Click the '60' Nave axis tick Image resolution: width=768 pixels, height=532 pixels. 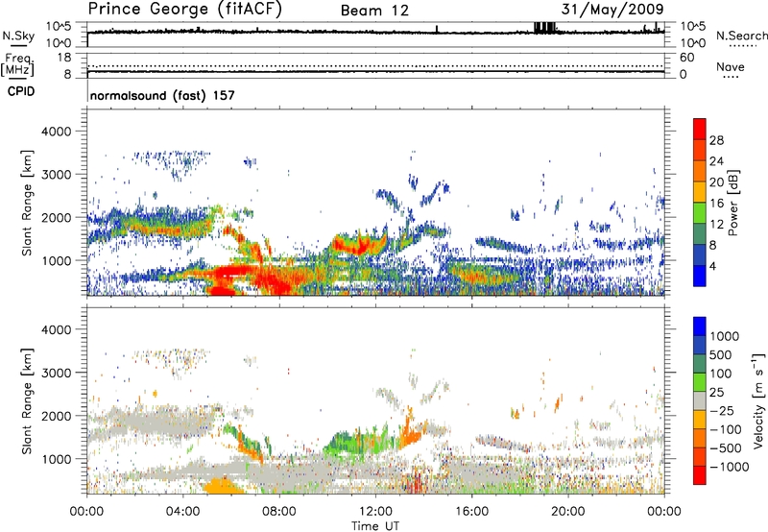point(686,58)
